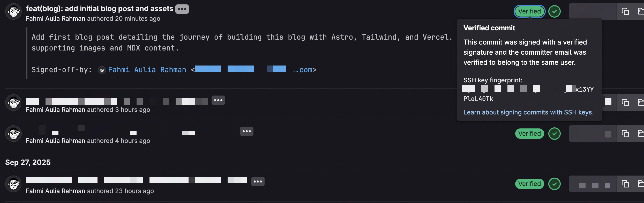Click the highlighted Verified badge on the top commit
The width and height of the screenshot is (644, 203).
point(529,11)
